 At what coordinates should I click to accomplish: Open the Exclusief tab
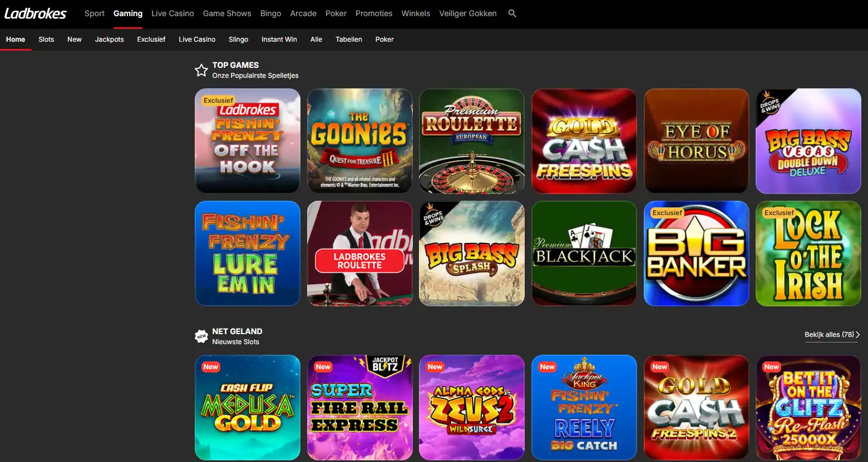coord(151,39)
